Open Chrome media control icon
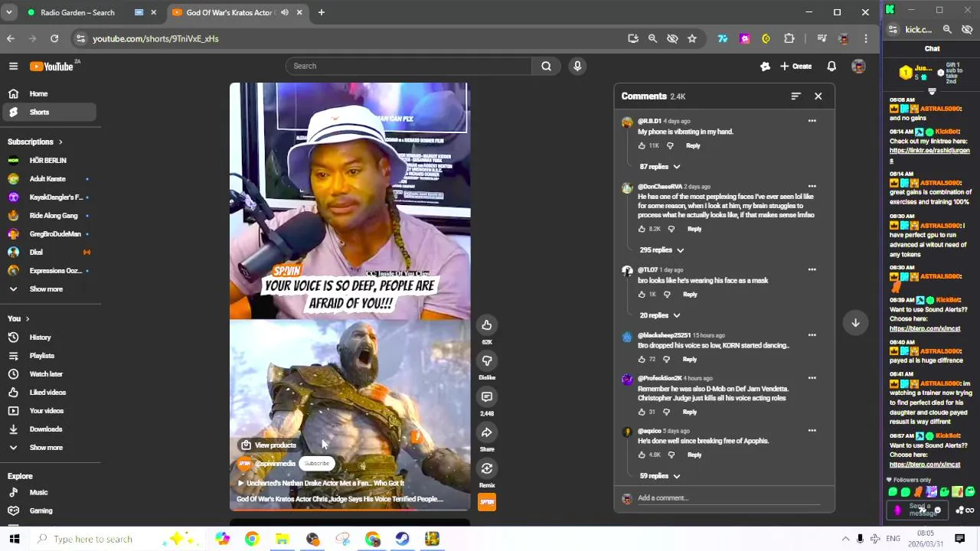Viewport: 980px width, 551px height. (822, 38)
